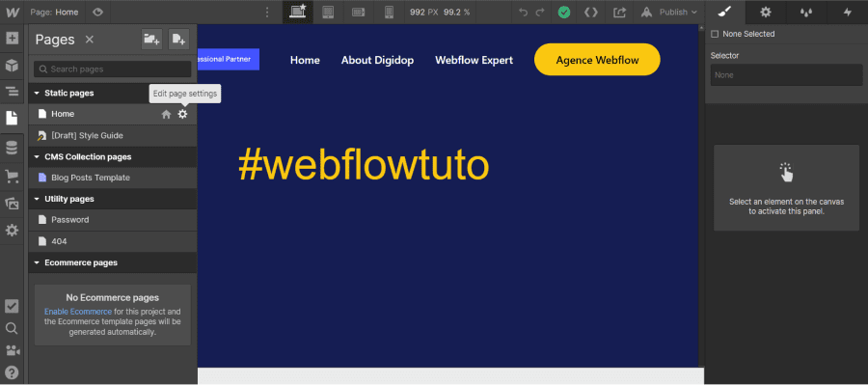
Task: Click the share project icon
Action: tap(619, 13)
